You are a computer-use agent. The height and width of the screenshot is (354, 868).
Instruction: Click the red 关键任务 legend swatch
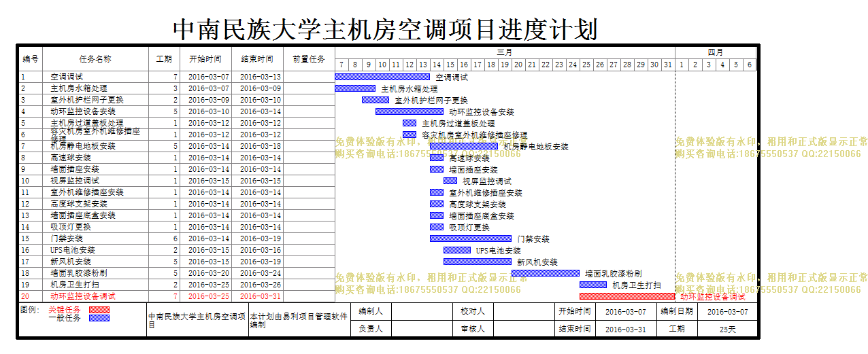pyautogui.click(x=99, y=310)
